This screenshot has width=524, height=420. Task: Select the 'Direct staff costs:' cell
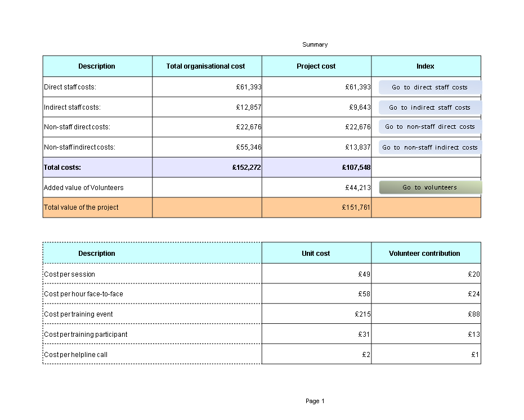(x=97, y=87)
